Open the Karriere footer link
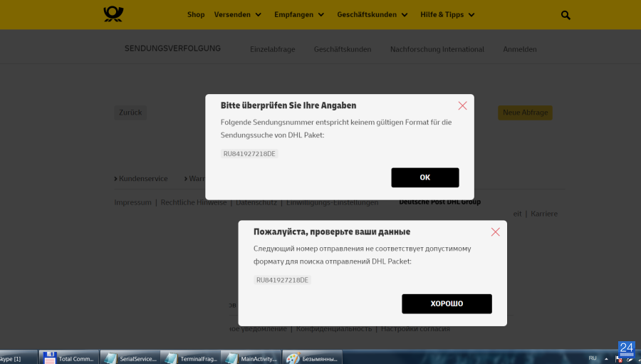 544,214
